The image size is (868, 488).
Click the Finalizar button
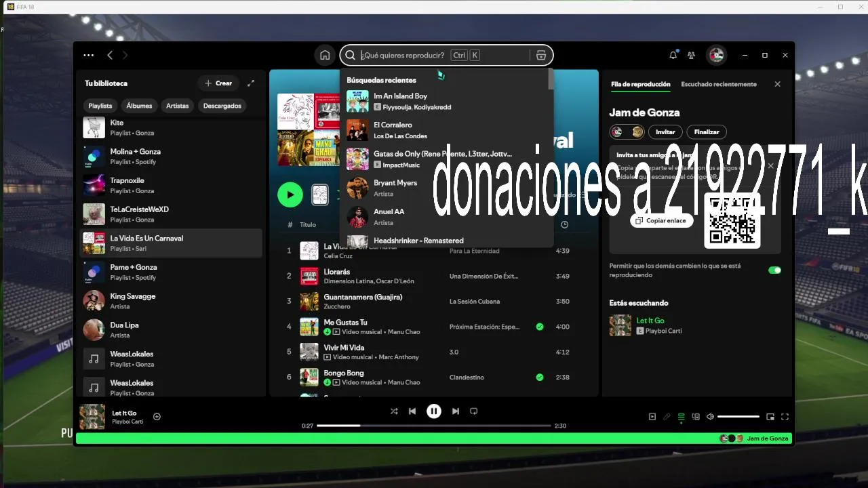pyautogui.click(x=707, y=132)
